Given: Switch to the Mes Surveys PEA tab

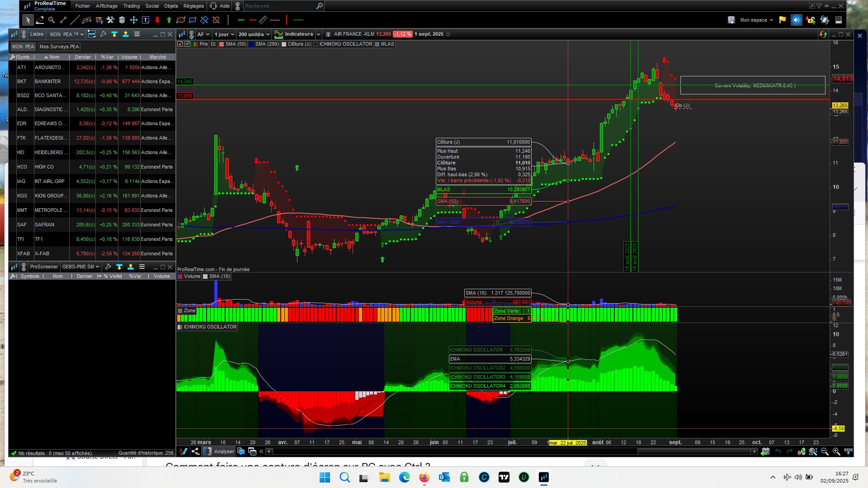Looking at the screenshot, I should [59, 47].
